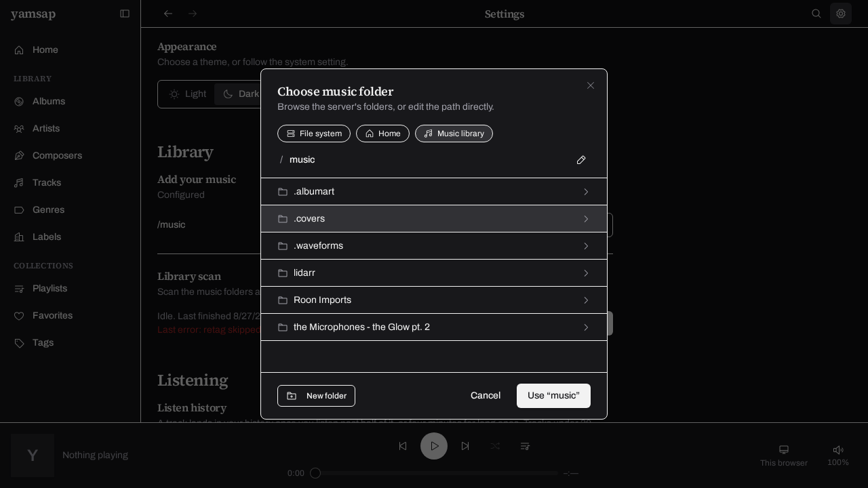Image resolution: width=868 pixels, height=488 pixels.
Task: Click the Y album art thumbnail
Action: [x=33, y=455]
